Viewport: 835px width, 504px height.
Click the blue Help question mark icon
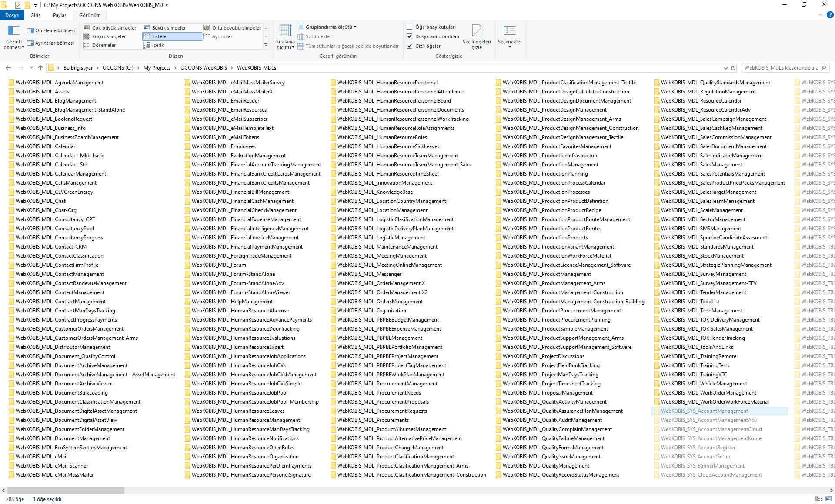(x=830, y=15)
